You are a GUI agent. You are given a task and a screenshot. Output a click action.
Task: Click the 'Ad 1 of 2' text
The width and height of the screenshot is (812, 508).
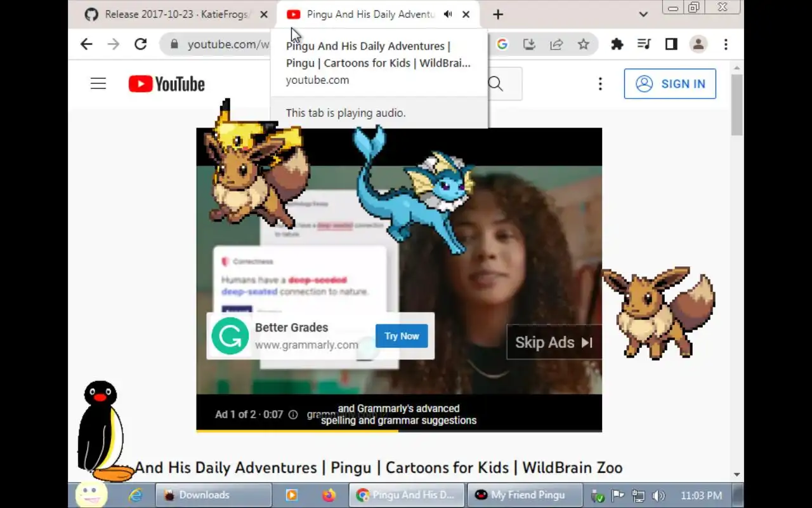(x=236, y=414)
